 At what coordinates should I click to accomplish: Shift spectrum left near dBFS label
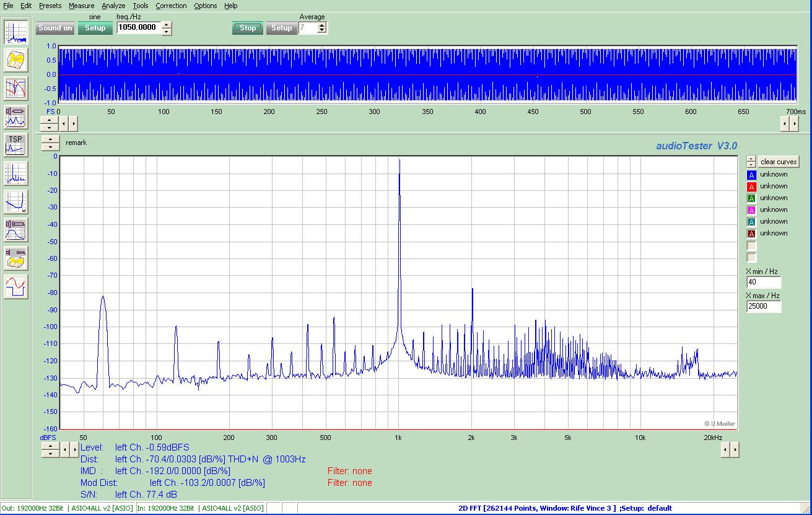(x=64, y=449)
